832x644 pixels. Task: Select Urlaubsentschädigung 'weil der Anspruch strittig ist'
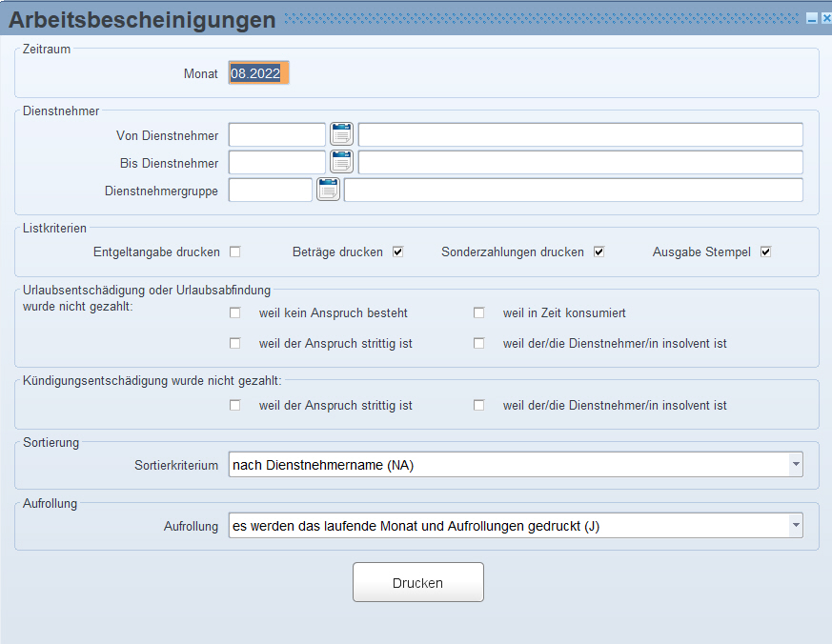click(x=234, y=343)
